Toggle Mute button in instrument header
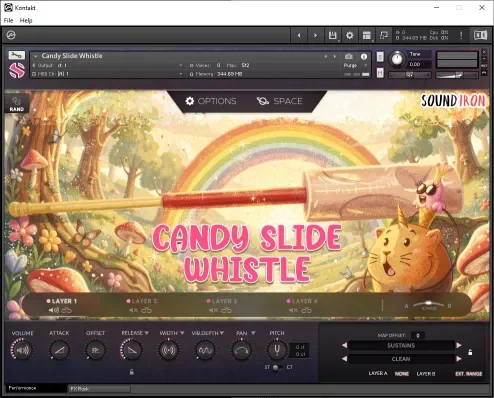 tap(380, 73)
